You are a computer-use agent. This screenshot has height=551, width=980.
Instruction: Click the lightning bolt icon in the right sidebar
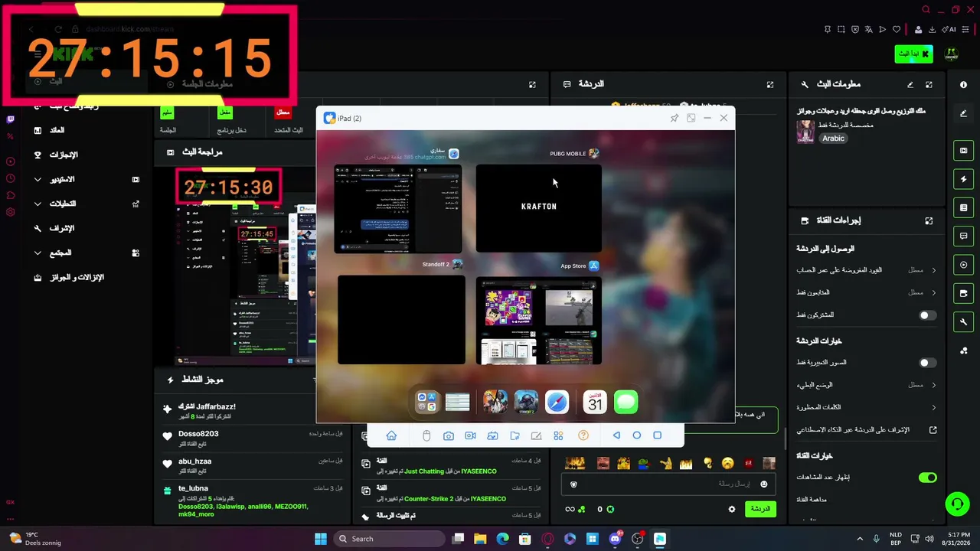[x=963, y=179]
